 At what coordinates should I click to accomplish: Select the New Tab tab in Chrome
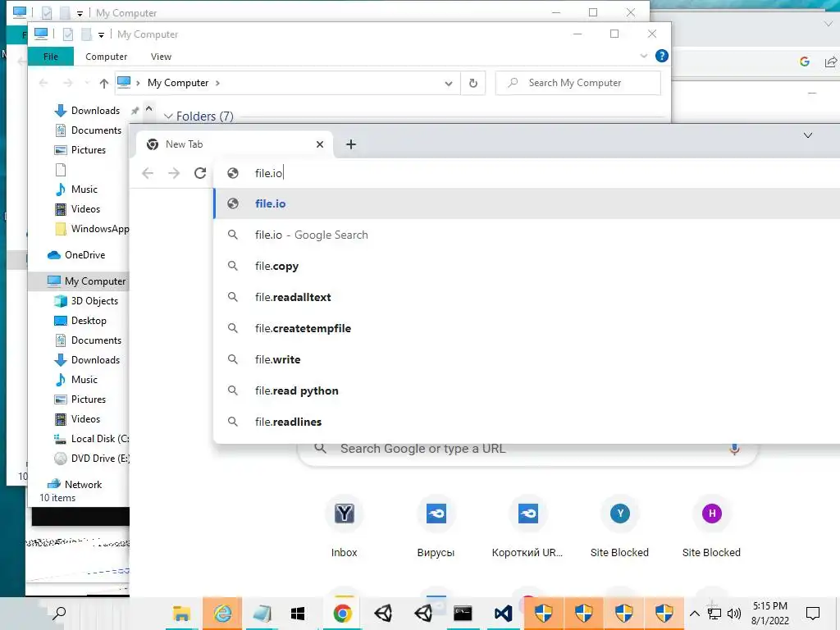click(235, 144)
